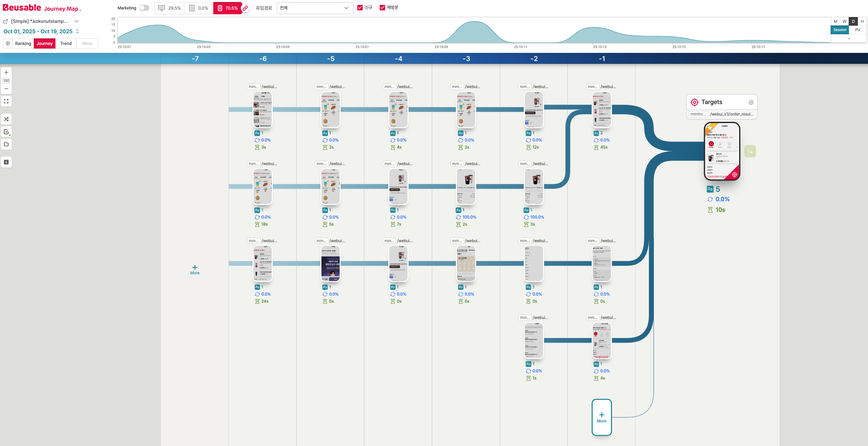Viewport: 868px width, 446px height.
Task: Click the fit-to-screen fullscreen icon
Action: (x=6, y=101)
